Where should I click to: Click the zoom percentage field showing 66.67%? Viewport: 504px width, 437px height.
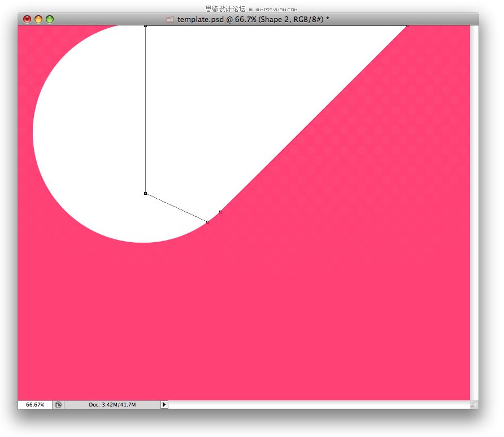tap(35, 405)
